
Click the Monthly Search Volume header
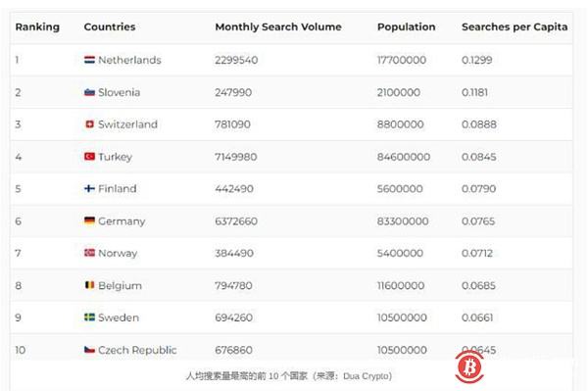[278, 27]
